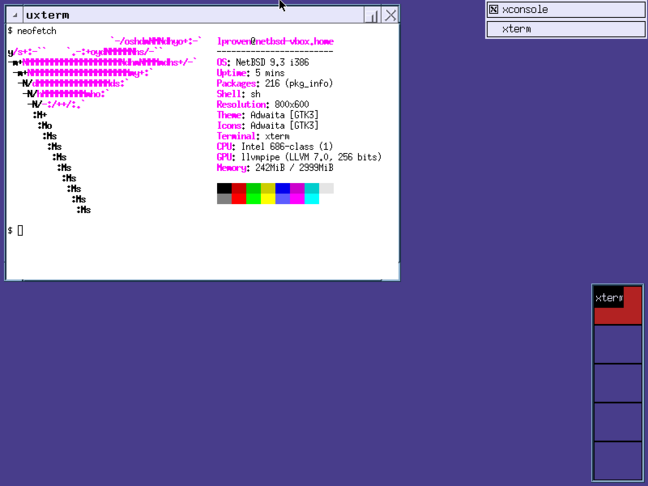
Task: Click the dark blue color block
Action: click(x=283, y=188)
